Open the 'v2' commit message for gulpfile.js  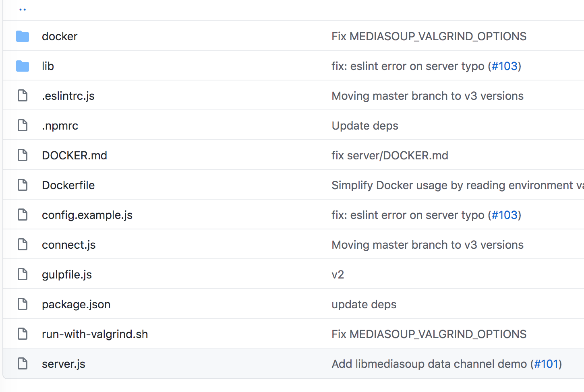click(x=338, y=274)
